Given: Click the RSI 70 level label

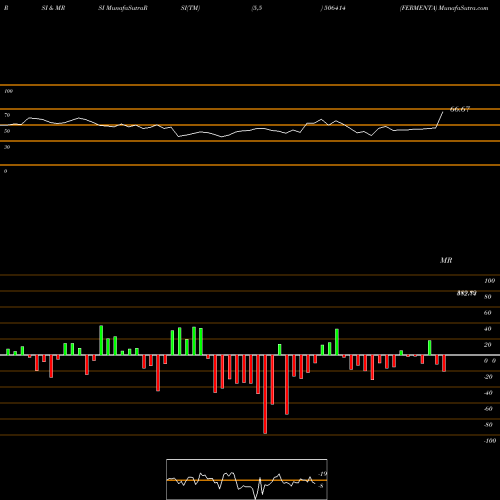Looking at the screenshot, I should coord(7,115).
